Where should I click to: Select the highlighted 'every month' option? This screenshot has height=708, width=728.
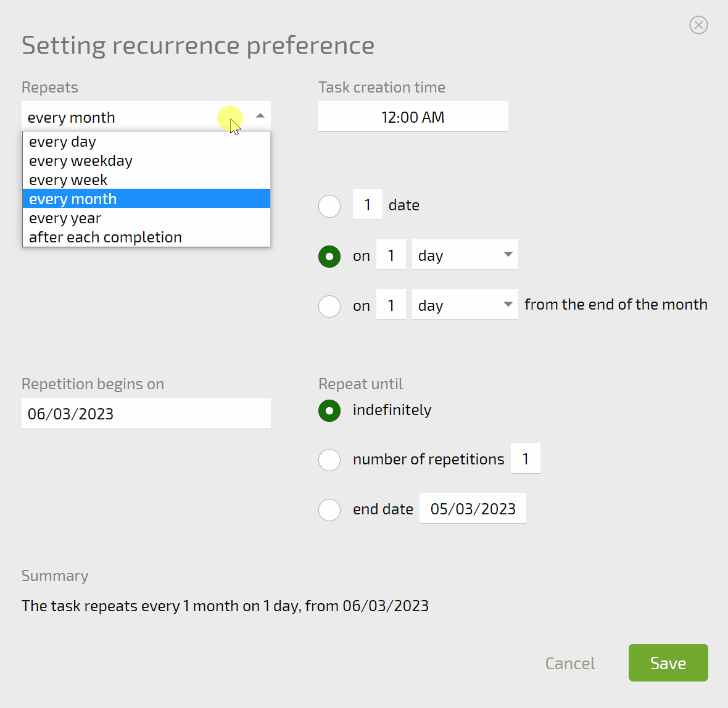(x=73, y=199)
